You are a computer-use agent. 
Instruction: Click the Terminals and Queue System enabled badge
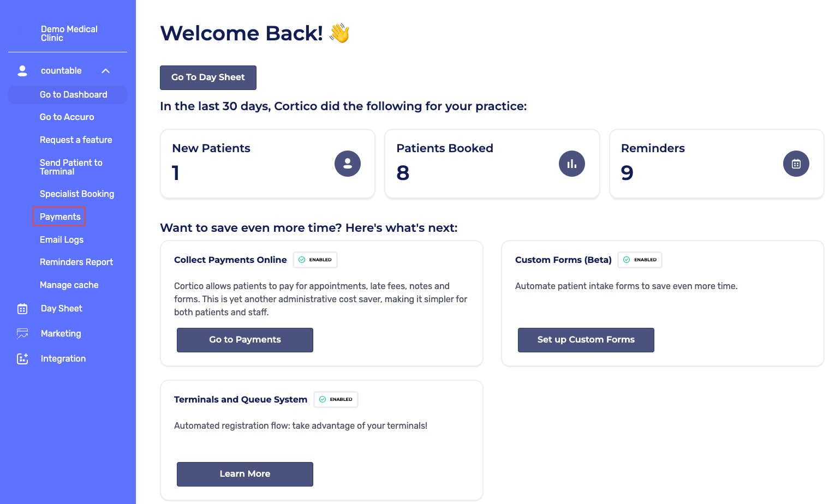[336, 400]
